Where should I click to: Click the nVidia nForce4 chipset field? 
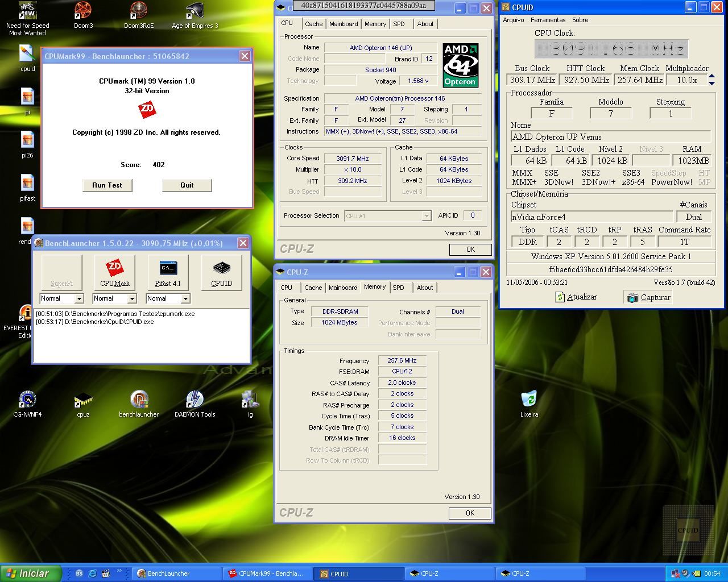click(591, 217)
